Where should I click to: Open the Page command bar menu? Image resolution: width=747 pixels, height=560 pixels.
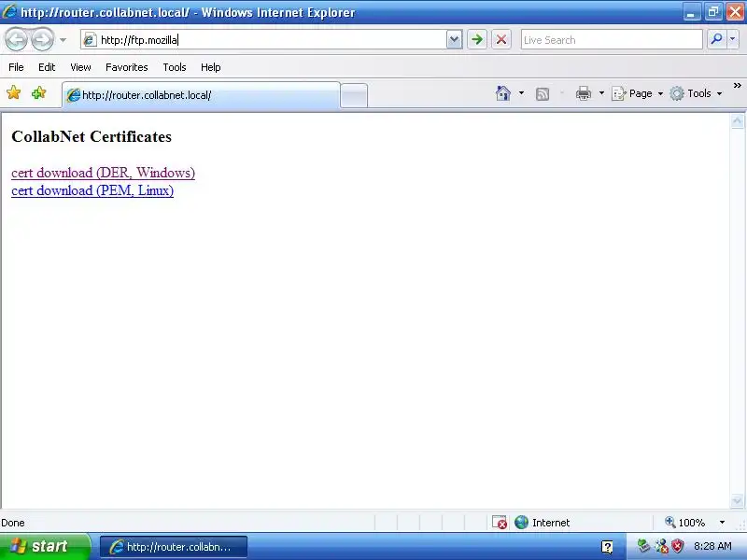pos(638,93)
